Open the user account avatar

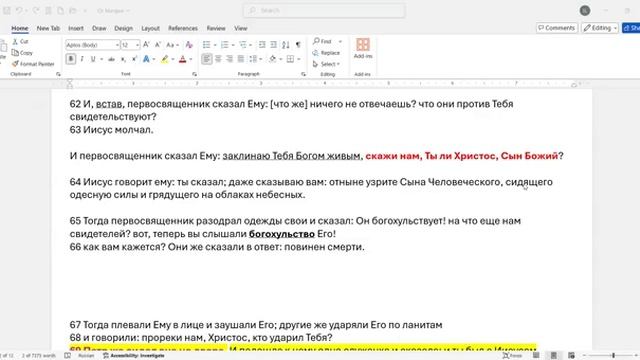pos(585,11)
